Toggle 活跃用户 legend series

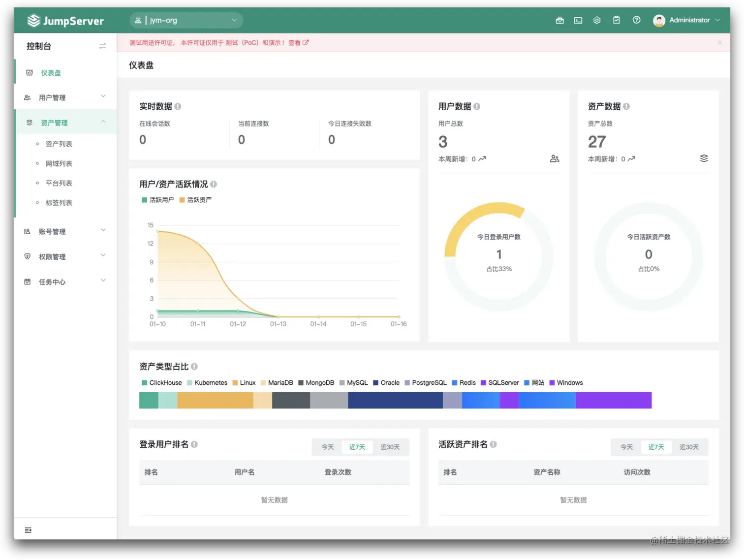coord(158,200)
